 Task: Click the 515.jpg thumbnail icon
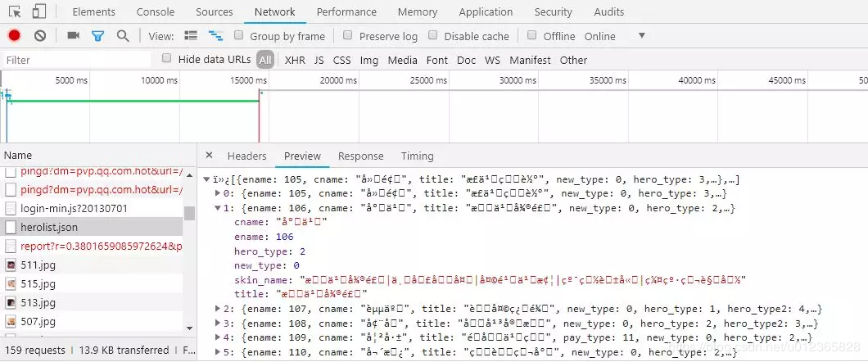point(11,284)
